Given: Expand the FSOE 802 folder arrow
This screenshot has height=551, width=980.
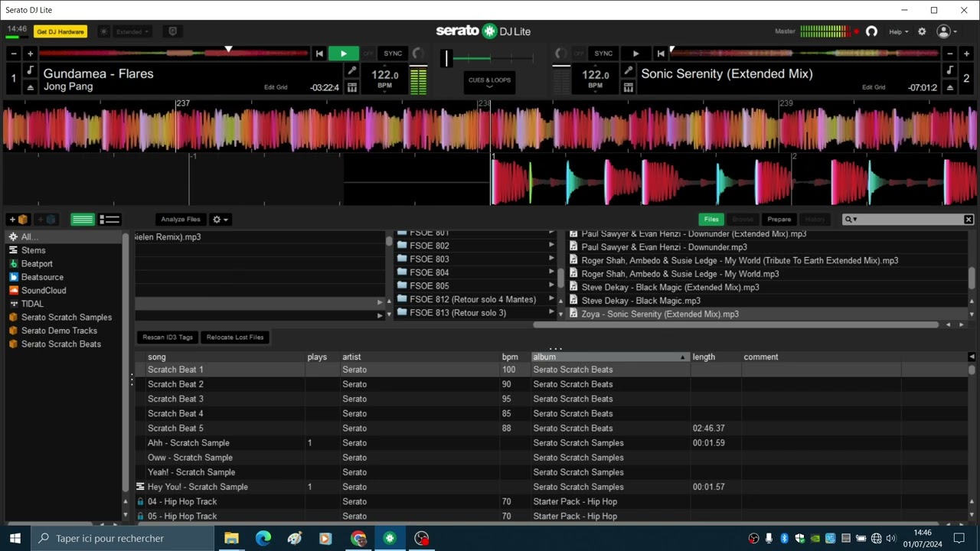Looking at the screenshot, I should 551,246.
